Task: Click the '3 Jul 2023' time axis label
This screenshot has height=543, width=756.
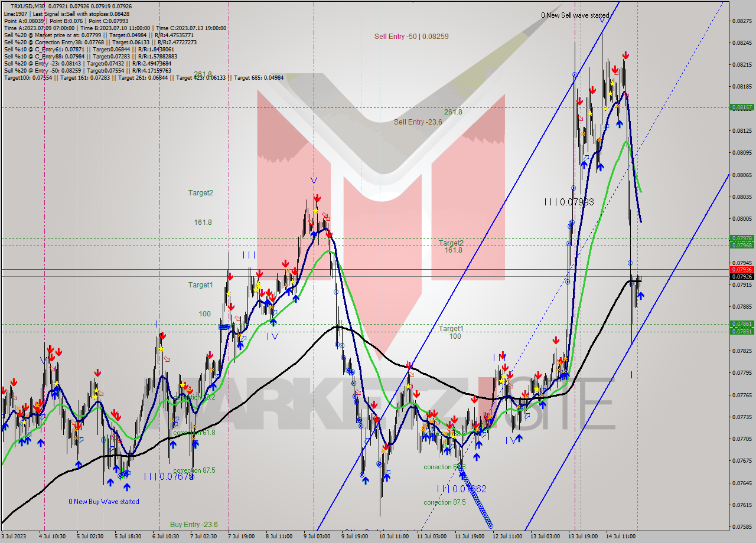Action: pos(14,537)
